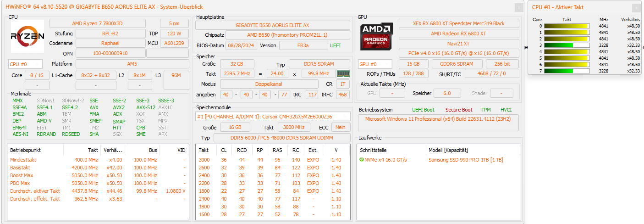Click the memory module icon beside 99.8 MHz
The height and width of the screenshot is (224, 644).
point(343,73)
